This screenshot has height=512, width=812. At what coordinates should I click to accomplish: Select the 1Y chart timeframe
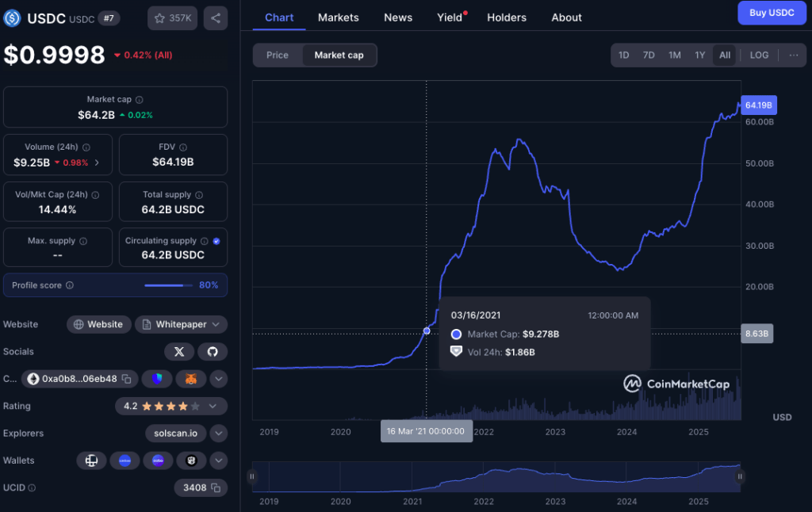[x=700, y=55]
